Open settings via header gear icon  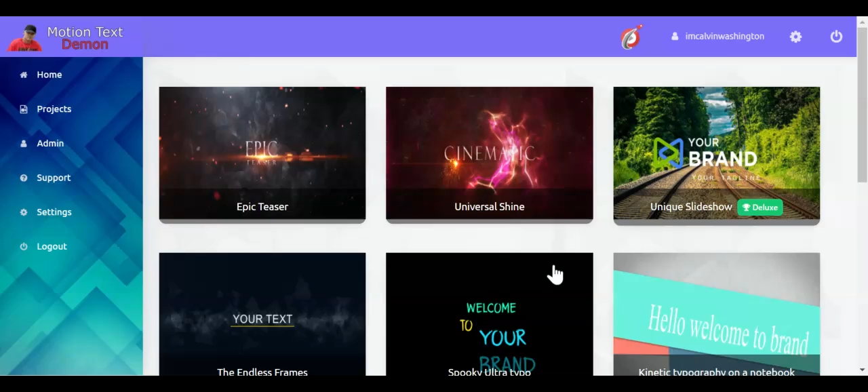[x=795, y=37]
